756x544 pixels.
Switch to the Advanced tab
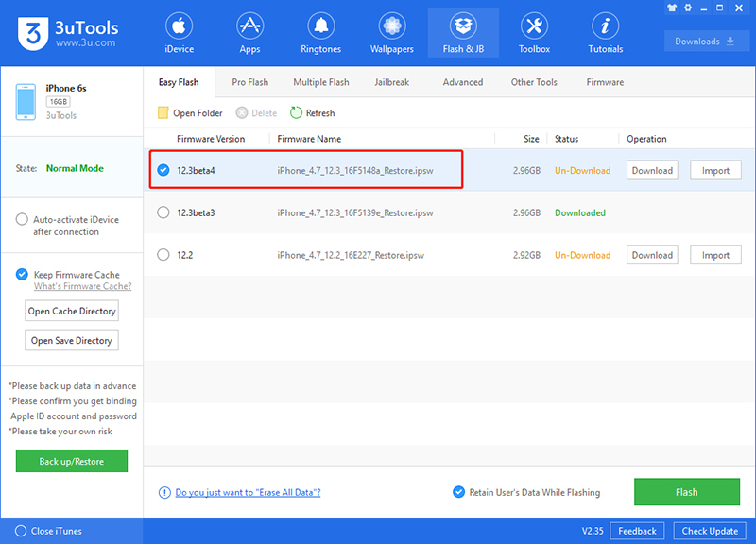click(463, 82)
